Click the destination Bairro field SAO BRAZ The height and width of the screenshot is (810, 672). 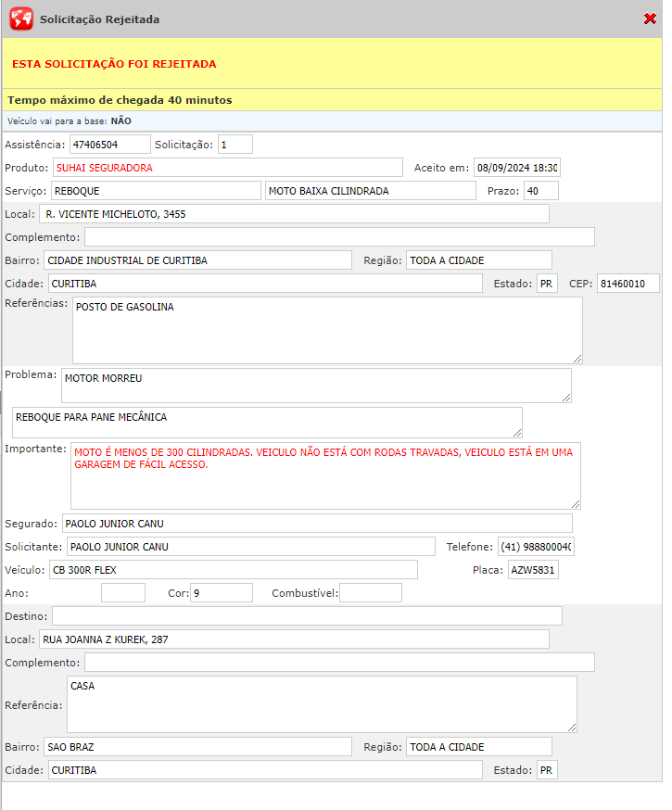(x=197, y=747)
